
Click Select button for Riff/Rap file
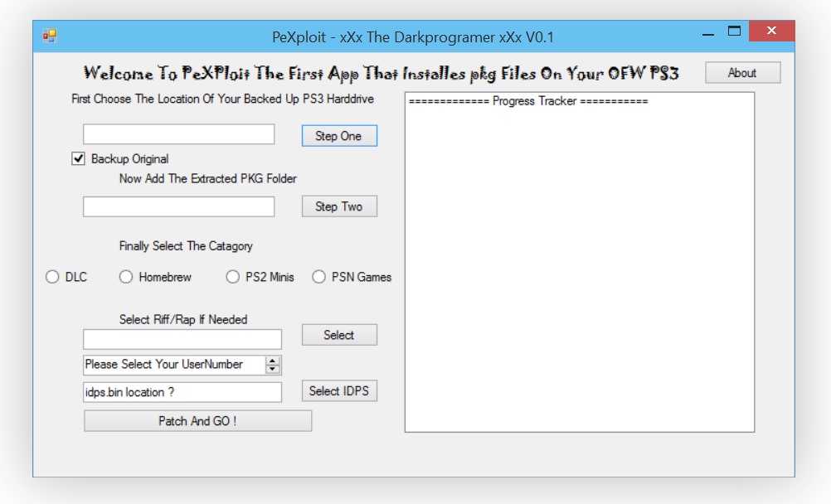pos(339,335)
